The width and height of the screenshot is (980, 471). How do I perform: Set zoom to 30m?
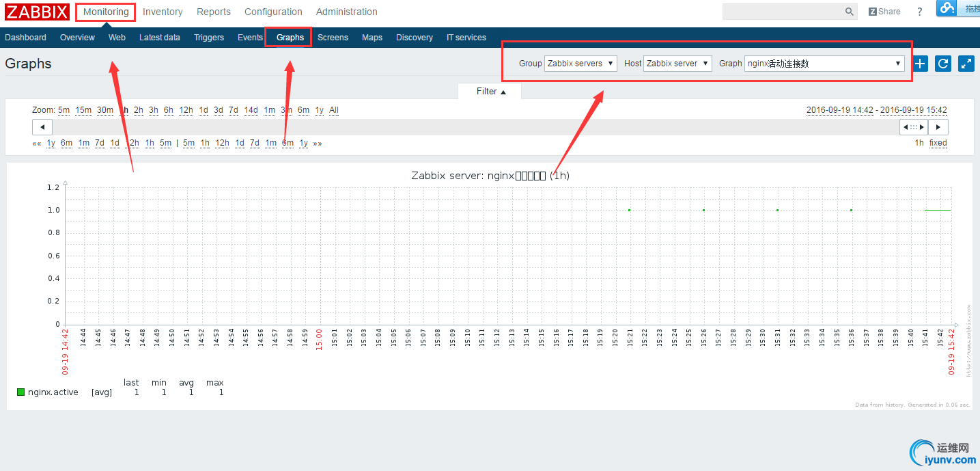pyautogui.click(x=105, y=110)
